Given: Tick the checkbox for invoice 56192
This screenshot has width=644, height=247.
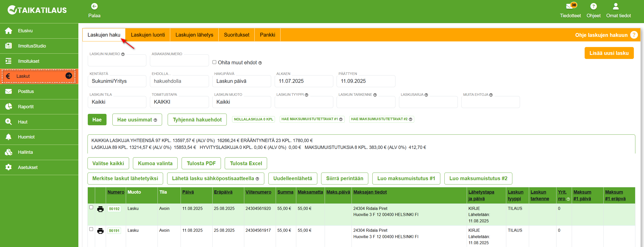Looking at the screenshot, I should 91,207.
